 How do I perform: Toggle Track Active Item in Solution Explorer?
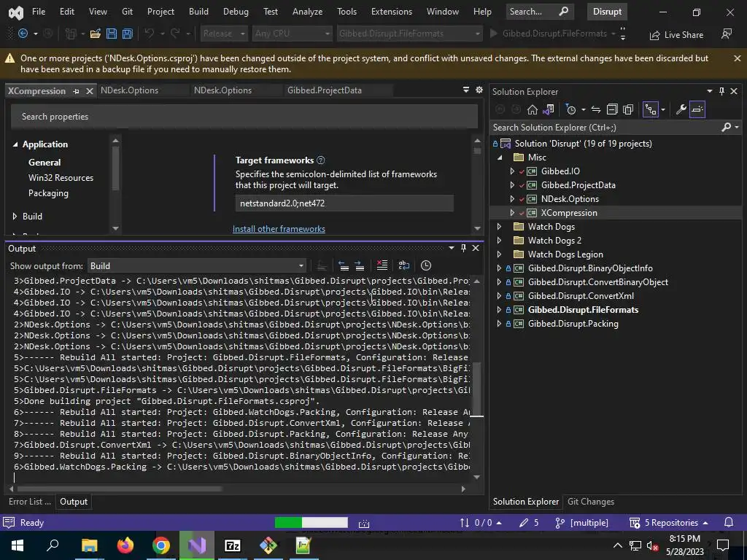(x=651, y=109)
